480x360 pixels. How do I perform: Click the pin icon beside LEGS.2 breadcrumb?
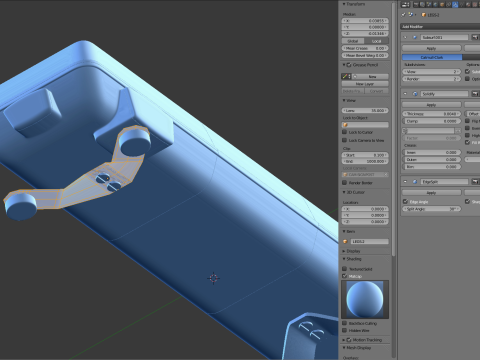[x=404, y=15]
